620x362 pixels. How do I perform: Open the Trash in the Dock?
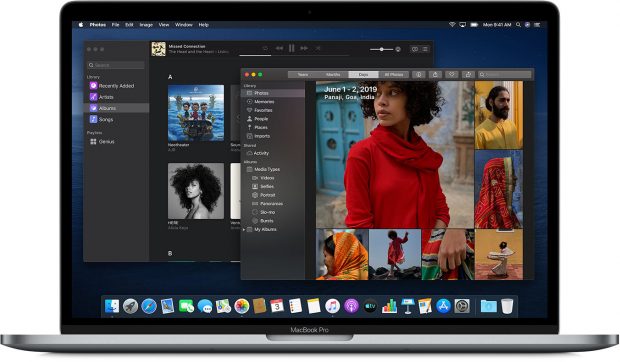(x=507, y=306)
